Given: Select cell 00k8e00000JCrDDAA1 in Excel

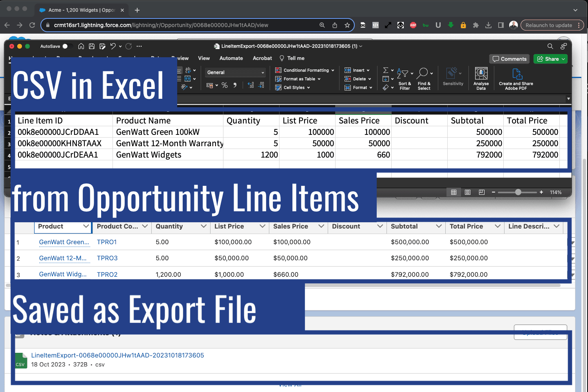Looking at the screenshot, I should [64, 132].
